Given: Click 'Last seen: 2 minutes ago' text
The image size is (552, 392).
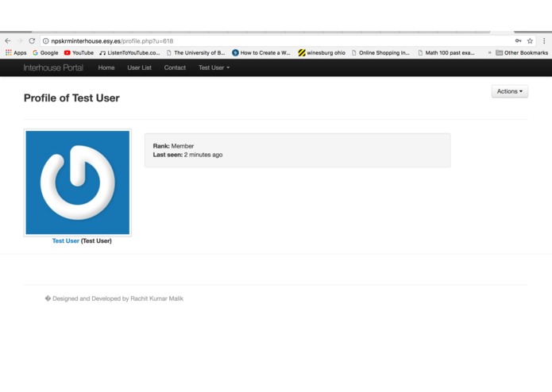Looking at the screenshot, I should pyautogui.click(x=187, y=155).
